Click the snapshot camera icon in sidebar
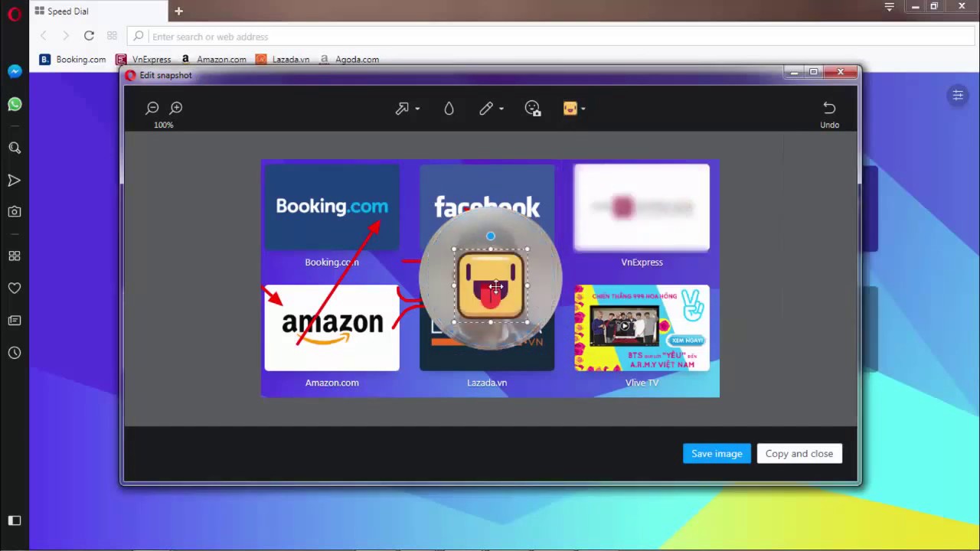 [x=15, y=212]
